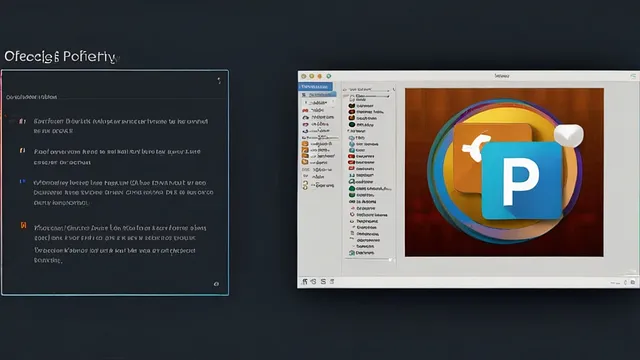Click the green icon in the window's top-right corner
This screenshot has width=640, height=360.
point(633,76)
